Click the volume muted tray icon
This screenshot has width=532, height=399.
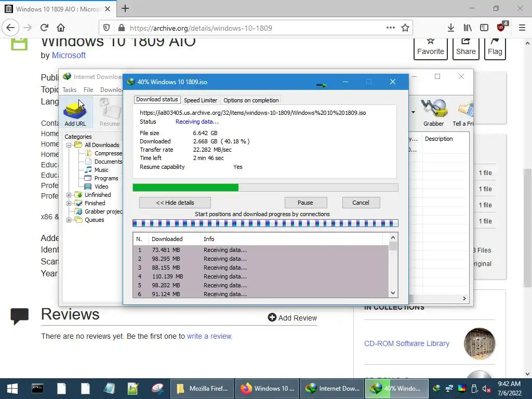(x=486, y=389)
